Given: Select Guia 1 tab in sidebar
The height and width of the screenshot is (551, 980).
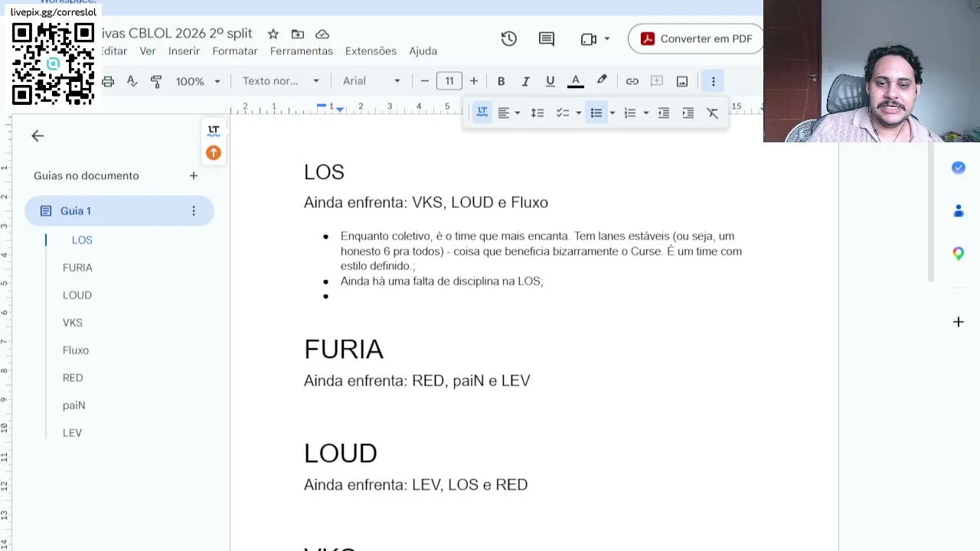Looking at the screenshot, I should 119,211.
